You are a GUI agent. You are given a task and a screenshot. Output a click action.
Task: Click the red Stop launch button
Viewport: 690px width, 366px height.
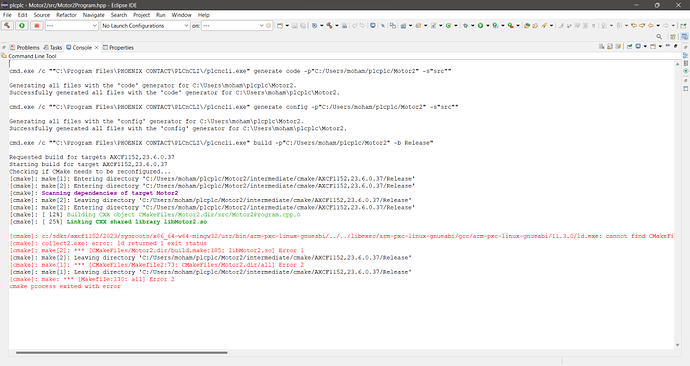tap(37, 26)
